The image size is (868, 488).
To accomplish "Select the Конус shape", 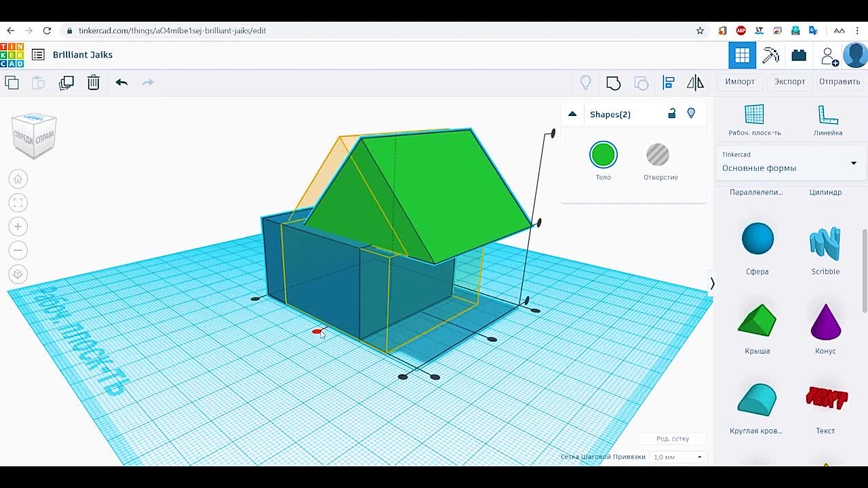I will click(825, 325).
